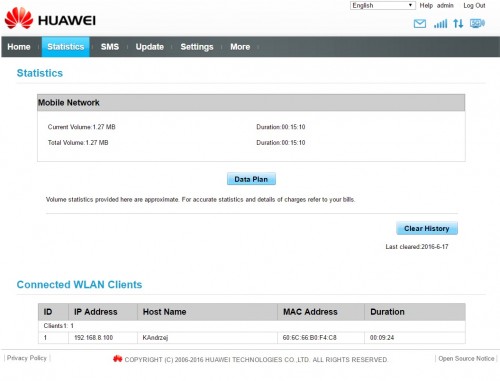Click the IP Address column header
This screenshot has height=381, width=500.
pos(103,312)
